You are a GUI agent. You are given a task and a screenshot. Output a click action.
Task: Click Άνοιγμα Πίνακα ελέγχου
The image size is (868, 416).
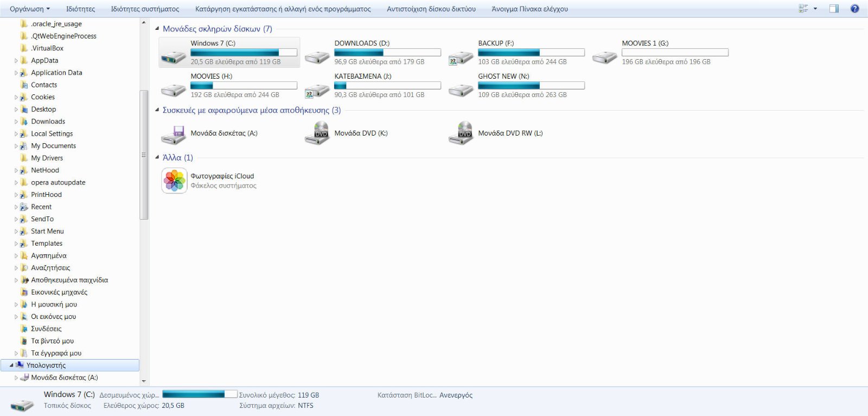pos(529,9)
